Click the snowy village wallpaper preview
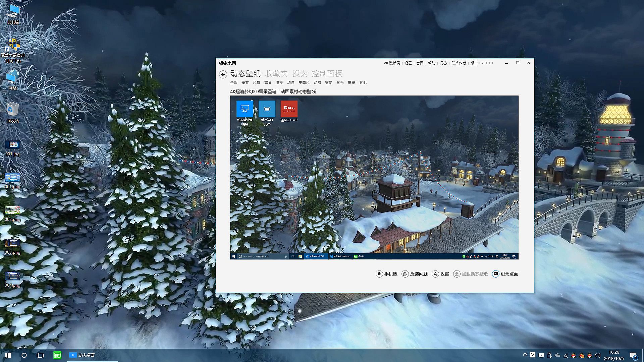Viewport: 644px width, 362px height. click(374, 178)
